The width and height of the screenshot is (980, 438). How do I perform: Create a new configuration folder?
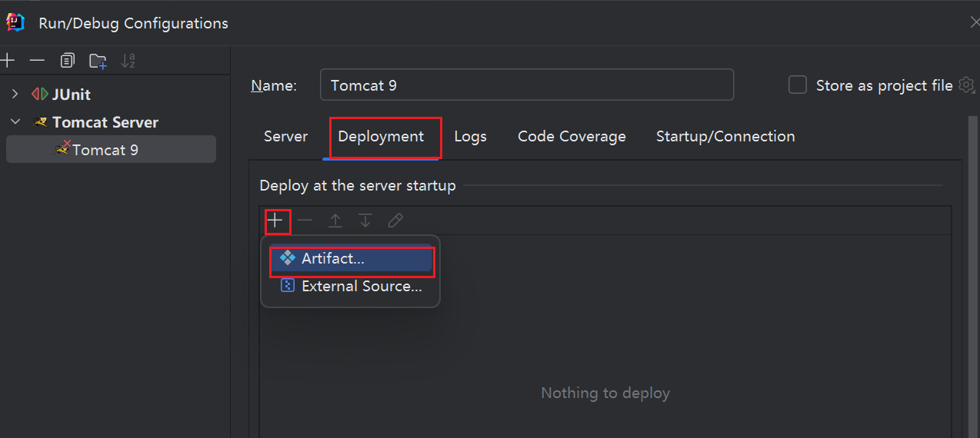click(x=98, y=61)
